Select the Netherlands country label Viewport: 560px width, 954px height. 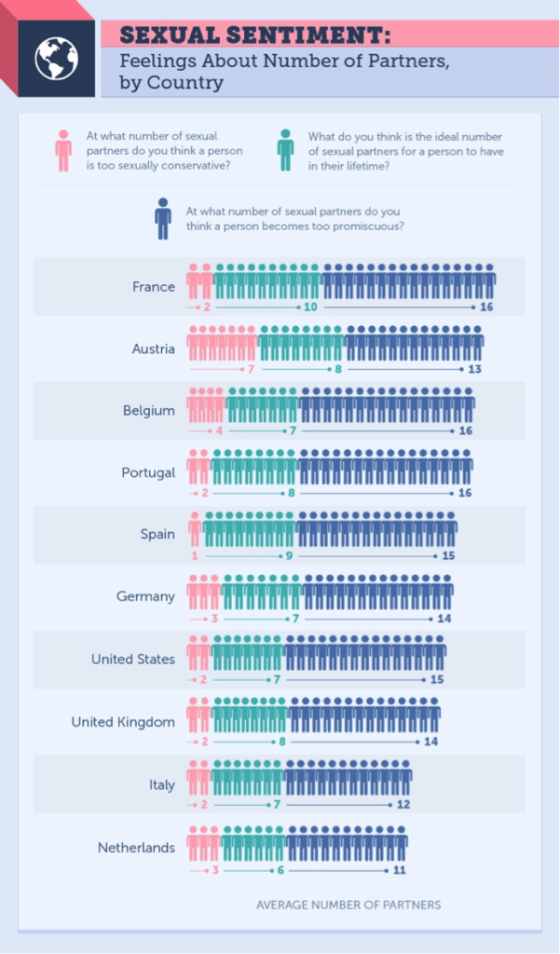136,848
